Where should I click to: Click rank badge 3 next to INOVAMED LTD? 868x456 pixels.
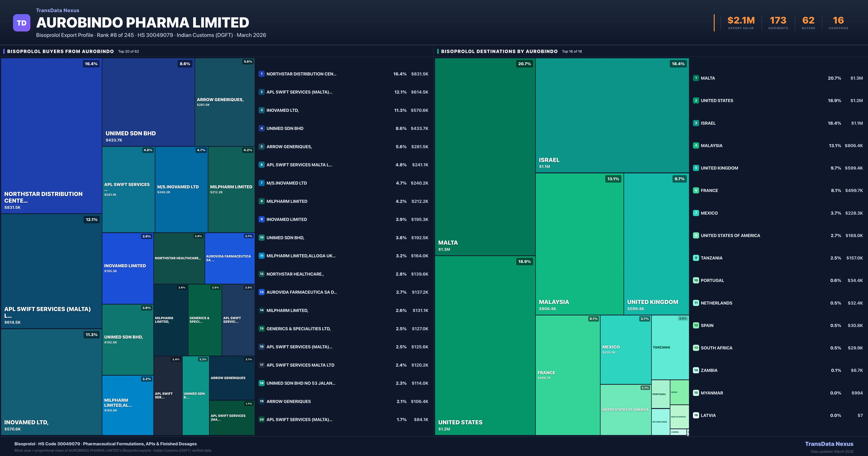tap(262, 110)
